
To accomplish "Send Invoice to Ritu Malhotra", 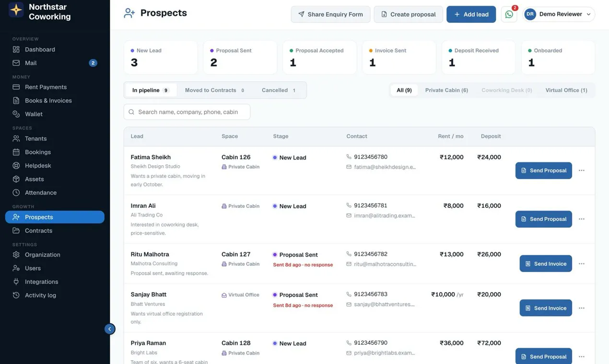I will pos(546,263).
